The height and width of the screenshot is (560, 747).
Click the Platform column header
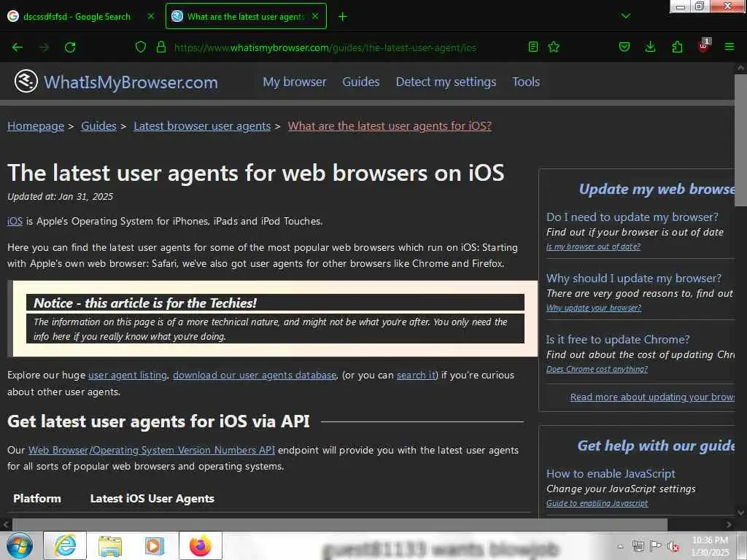[x=37, y=499]
